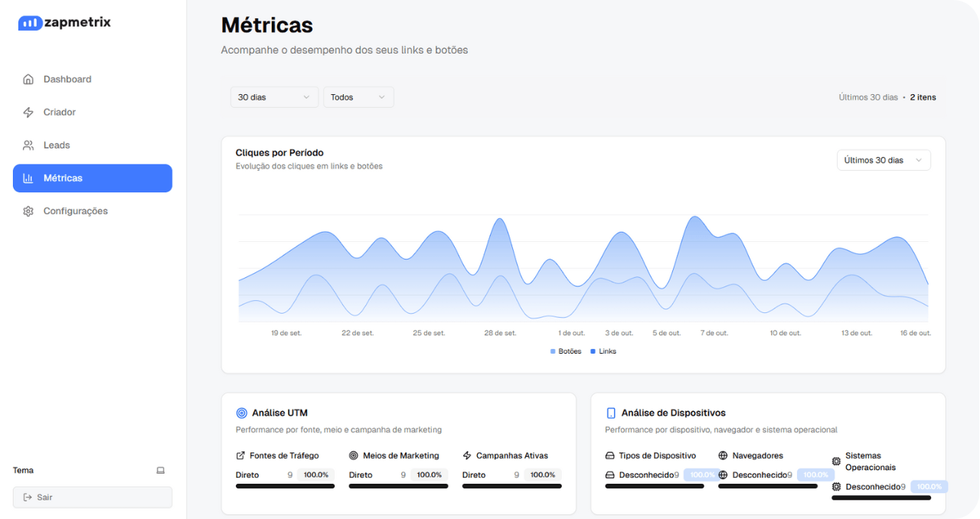Toggle the Links series in chart legend
This screenshot has width=980, height=519.
pyautogui.click(x=603, y=351)
